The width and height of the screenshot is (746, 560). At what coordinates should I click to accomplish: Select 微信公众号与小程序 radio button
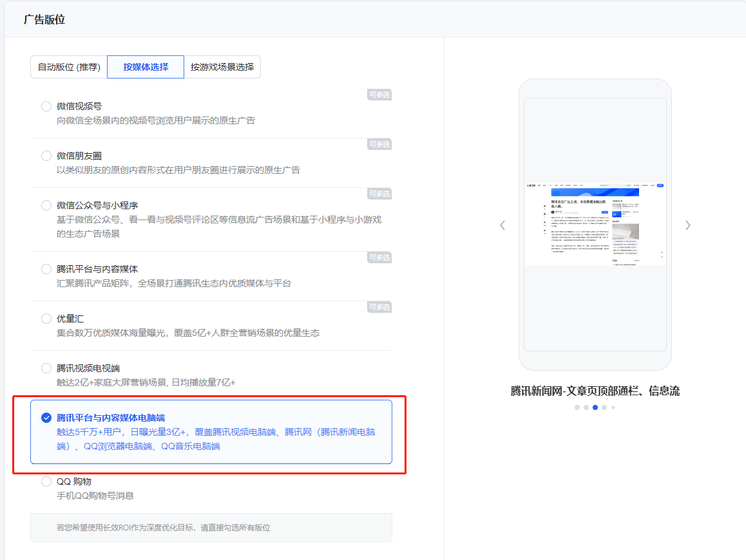pyautogui.click(x=46, y=205)
